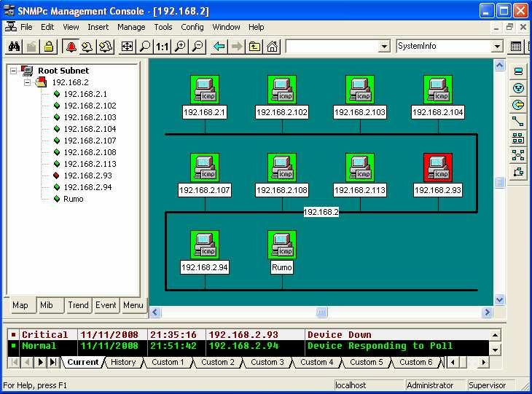532x394 pixels.
Task: Click the mesh network icon in right toolbar
Action: (x=518, y=155)
